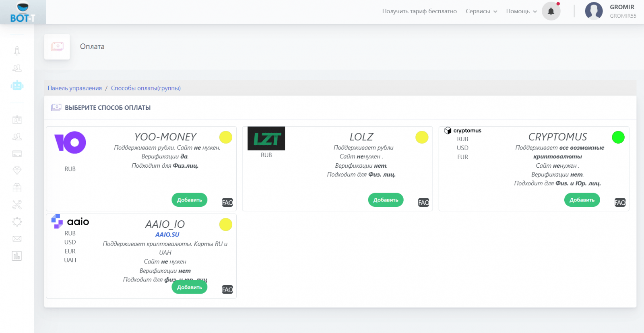Expand the Сервисы dropdown menu
Image resolution: width=644 pixels, height=333 pixels.
[x=481, y=11]
